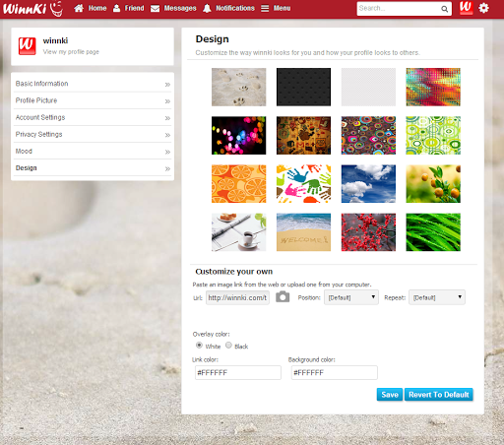Click the camera upload icon
Viewport: 504px width, 445px height.
[283, 296]
